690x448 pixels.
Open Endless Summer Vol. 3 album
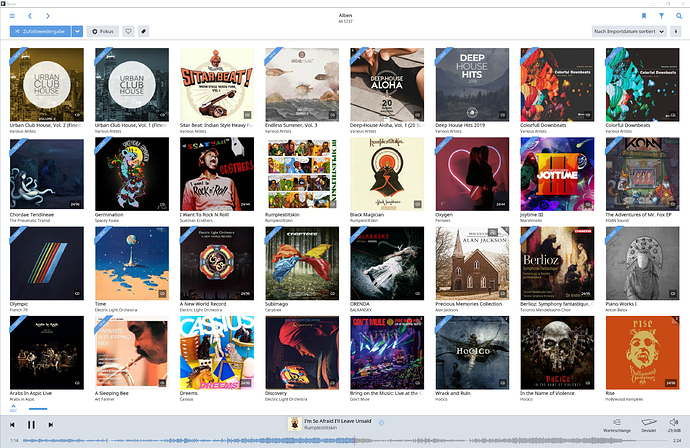302,85
